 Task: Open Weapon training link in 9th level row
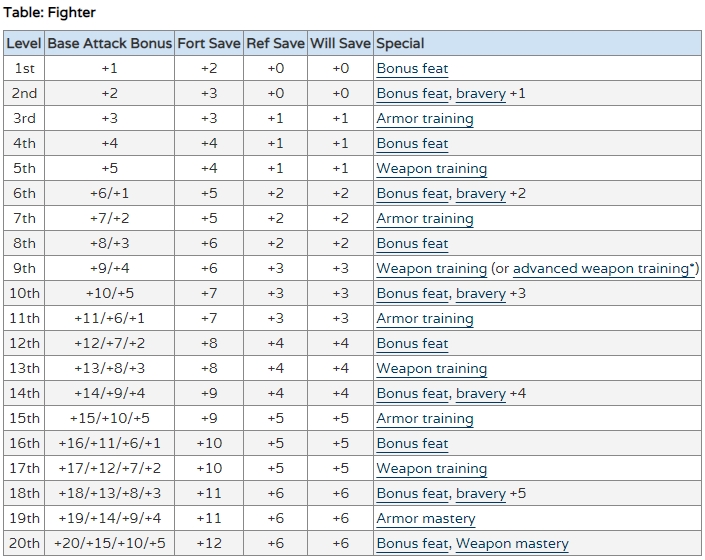pos(431,269)
